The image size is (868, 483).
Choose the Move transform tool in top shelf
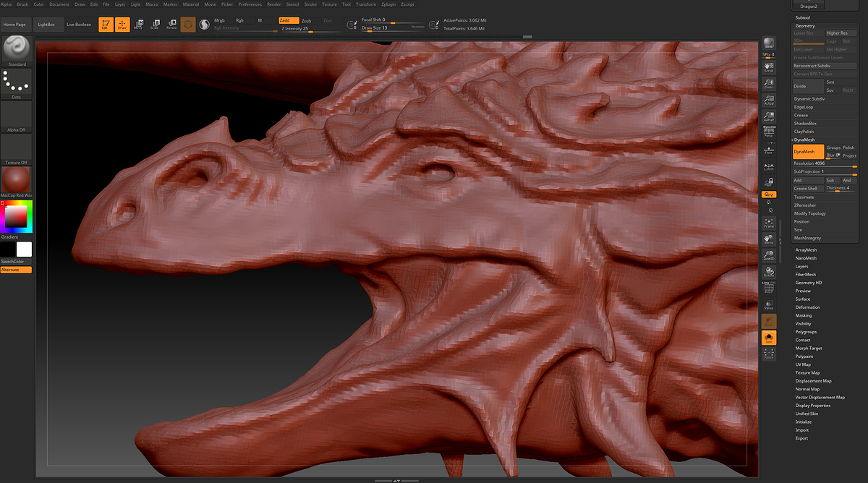coord(138,25)
